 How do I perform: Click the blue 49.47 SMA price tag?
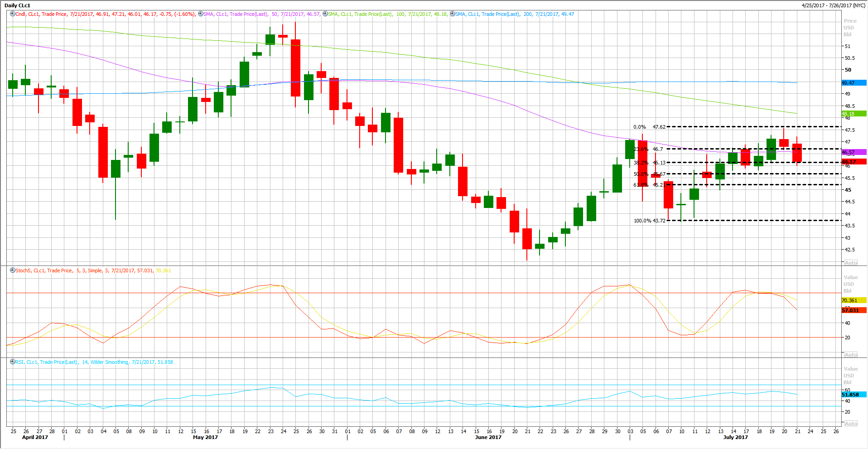pyautogui.click(x=853, y=83)
